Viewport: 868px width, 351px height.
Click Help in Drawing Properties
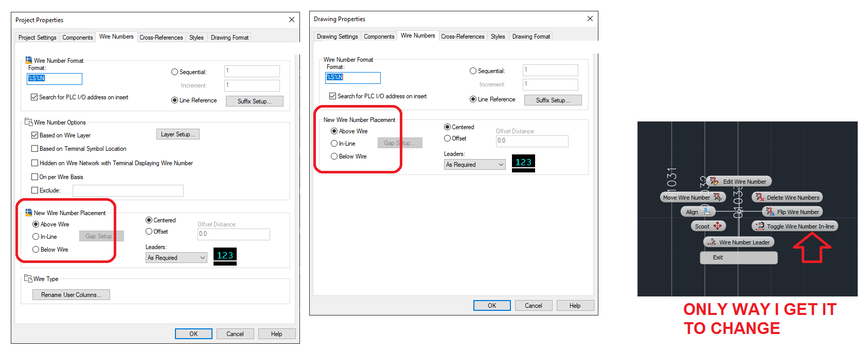pos(575,305)
